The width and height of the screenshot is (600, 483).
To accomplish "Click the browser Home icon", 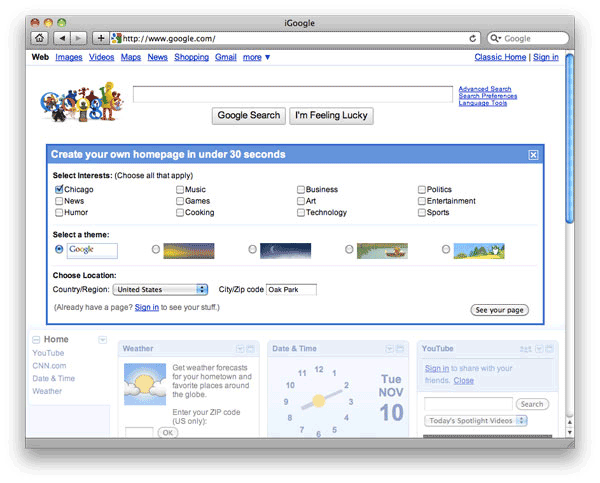I will point(39,38).
